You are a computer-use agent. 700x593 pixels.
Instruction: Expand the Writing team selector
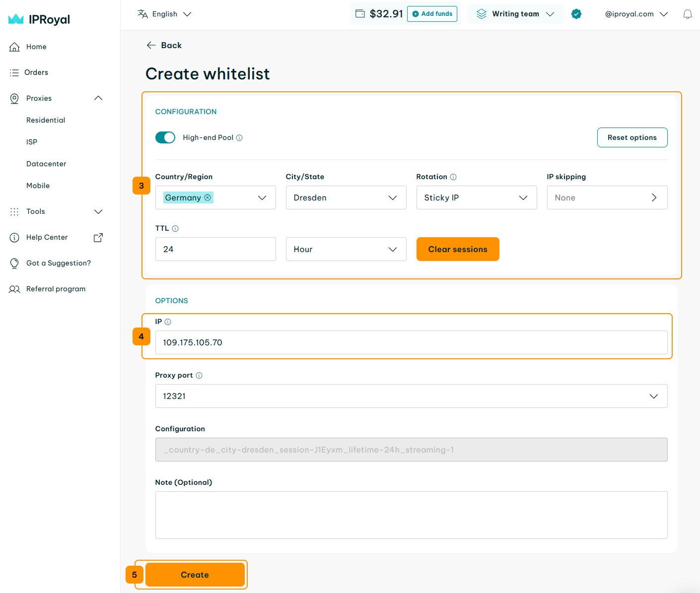tap(515, 14)
